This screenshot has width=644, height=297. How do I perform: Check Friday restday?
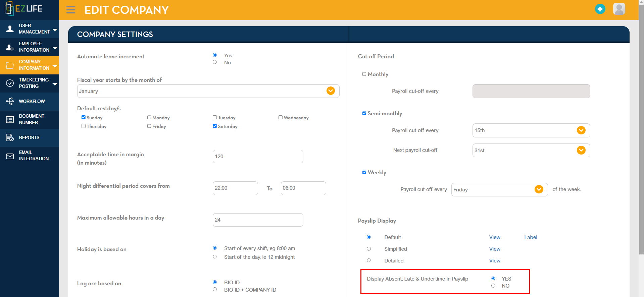pyautogui.click(x=149, y=126)
